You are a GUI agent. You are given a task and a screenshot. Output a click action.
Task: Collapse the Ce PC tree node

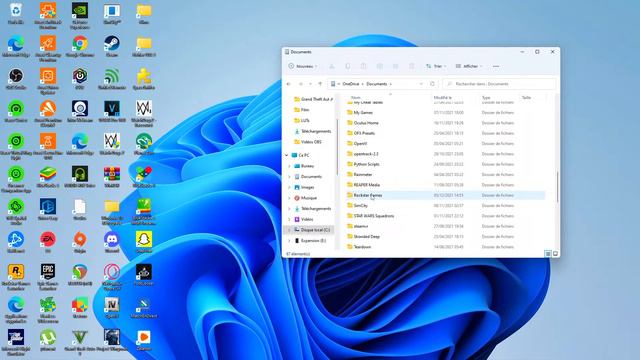[x=287, y=155]
